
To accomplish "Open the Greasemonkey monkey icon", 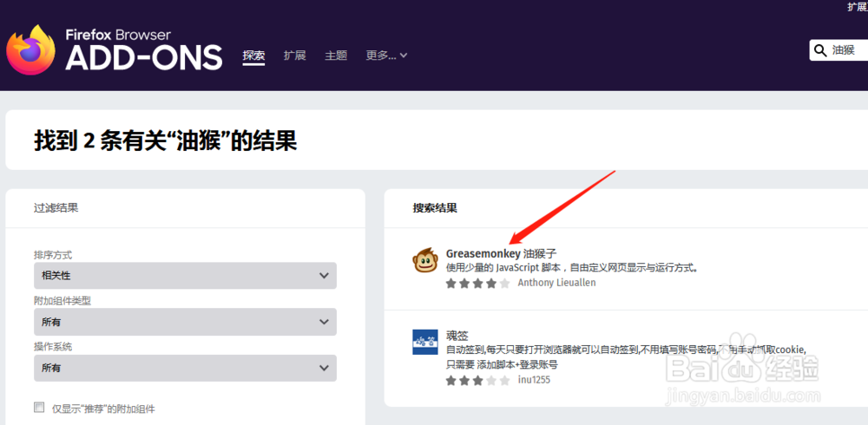I will point(425,259).
